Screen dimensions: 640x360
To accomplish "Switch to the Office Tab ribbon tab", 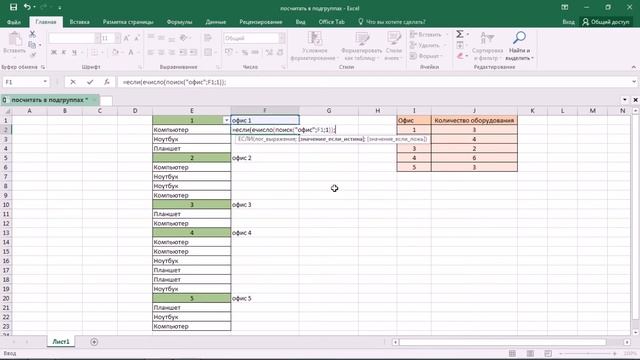I will click(x=331, y=22).
